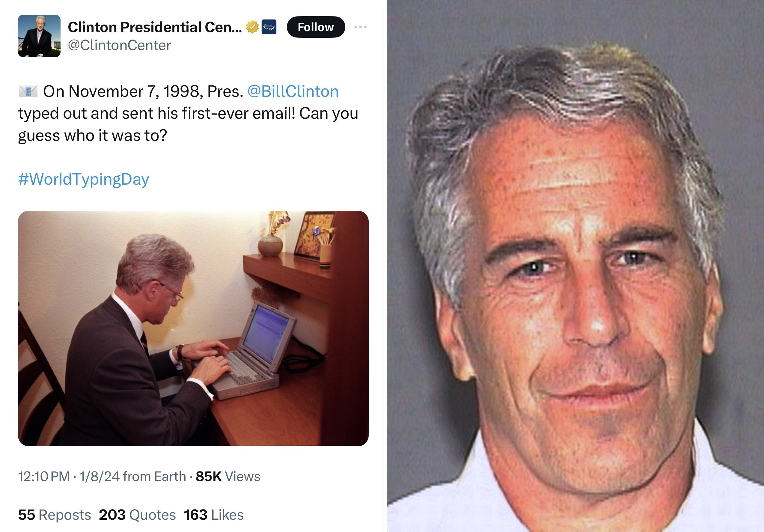Click the 12:10 PM timestamp

pyautogui.click(x=44, y=477)
